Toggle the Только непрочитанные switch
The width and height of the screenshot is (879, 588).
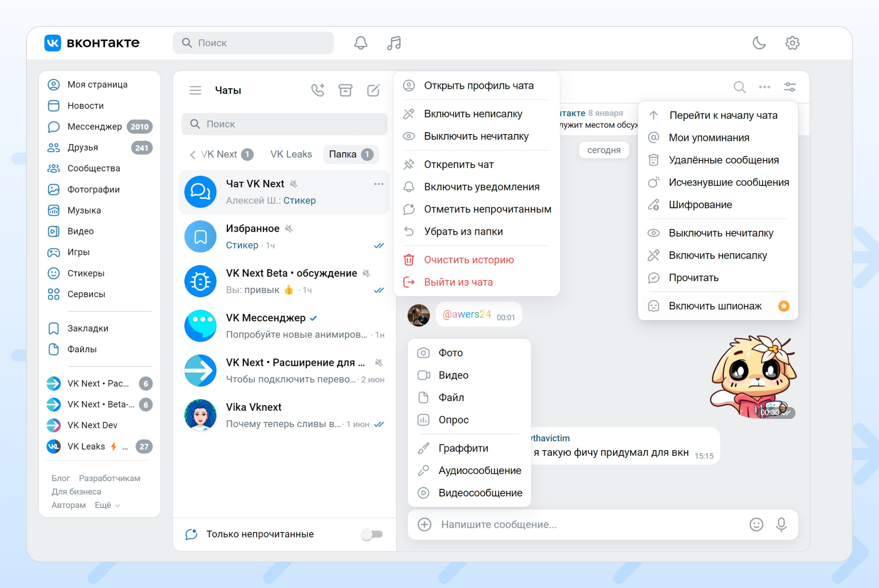pos(372,534)
